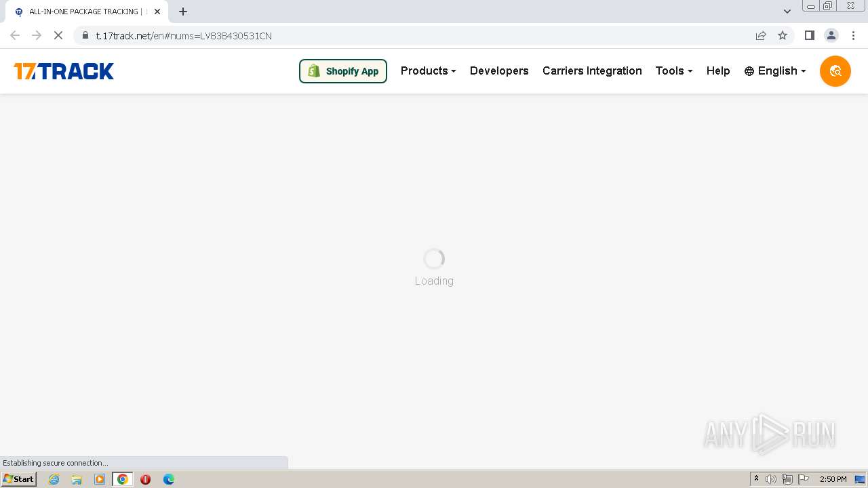Click the 2:50 PM clock
This screenshot has height=488, width=868.
point(833,479)
